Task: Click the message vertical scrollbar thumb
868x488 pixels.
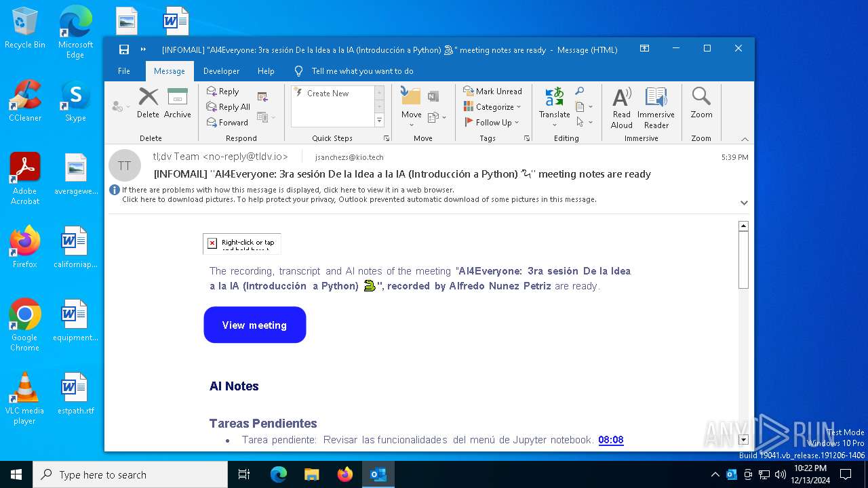Action: coord(743,260)
